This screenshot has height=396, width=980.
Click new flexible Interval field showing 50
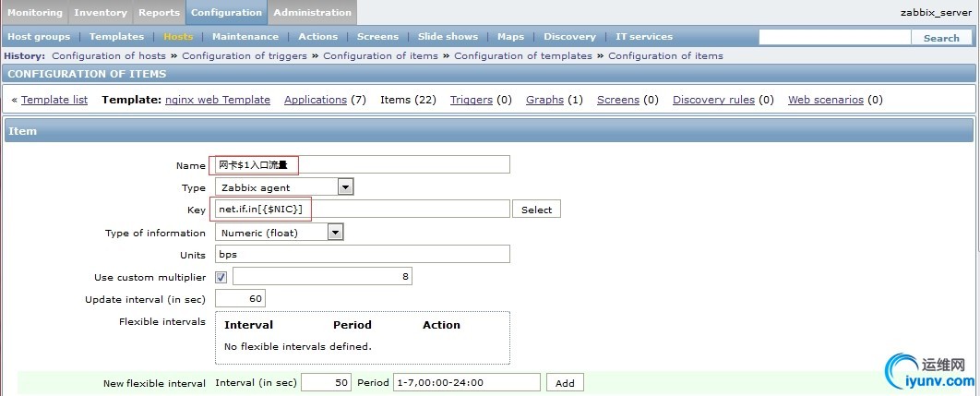[x=327, y=382]
